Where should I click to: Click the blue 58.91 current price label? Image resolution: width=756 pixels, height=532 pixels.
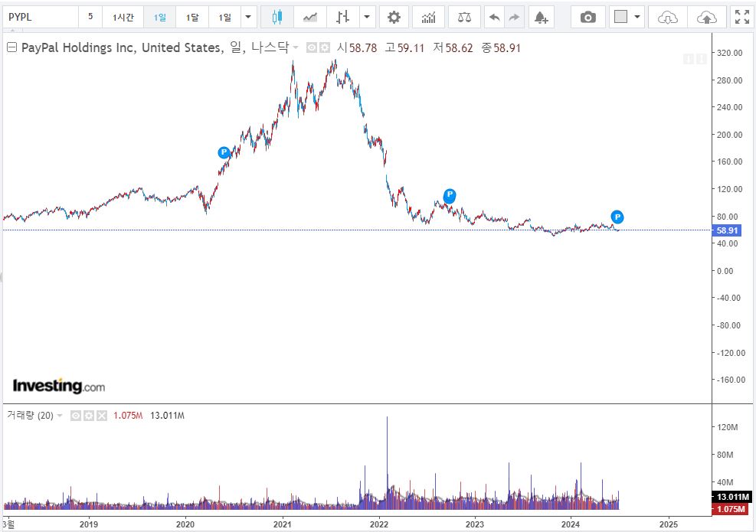click(726, 230)
